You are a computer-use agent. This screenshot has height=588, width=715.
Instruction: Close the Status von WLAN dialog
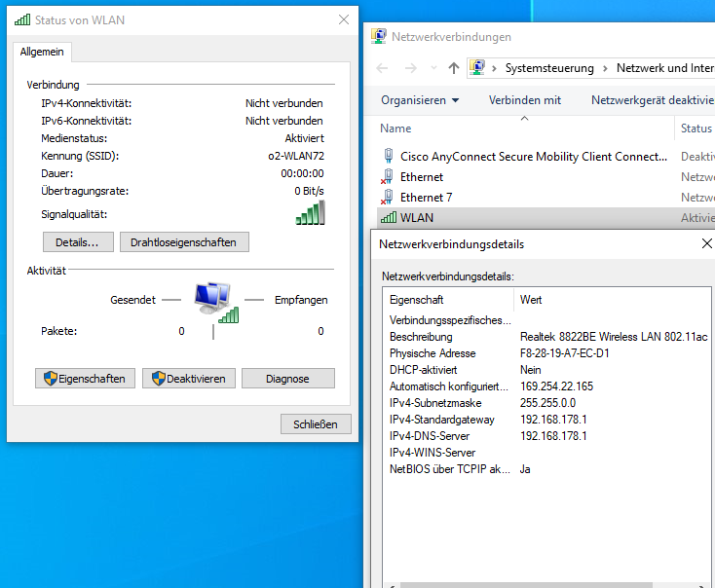pos(344,19)
